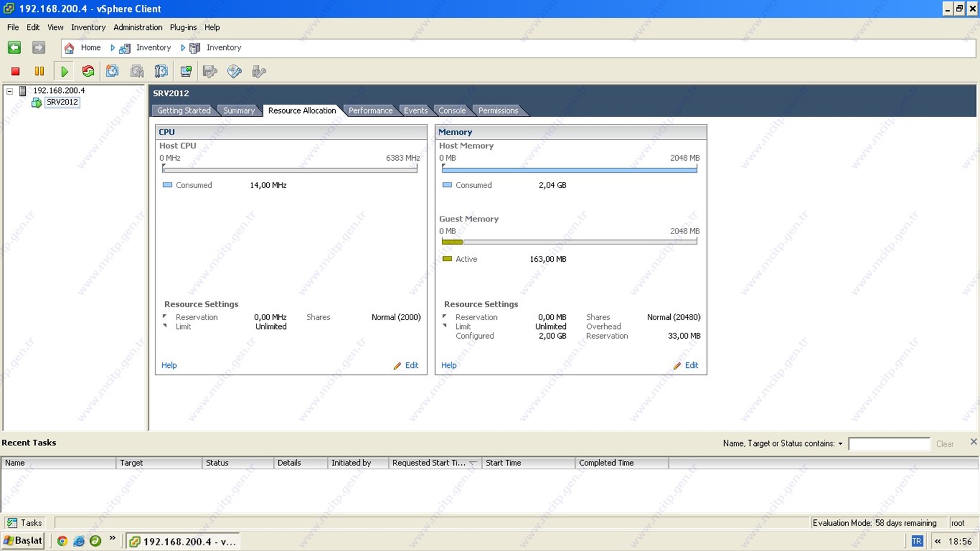The width and height of the screenshot is (980, 551).
Task: Open the Inventory menu
Action: click(x=88, y=27)
